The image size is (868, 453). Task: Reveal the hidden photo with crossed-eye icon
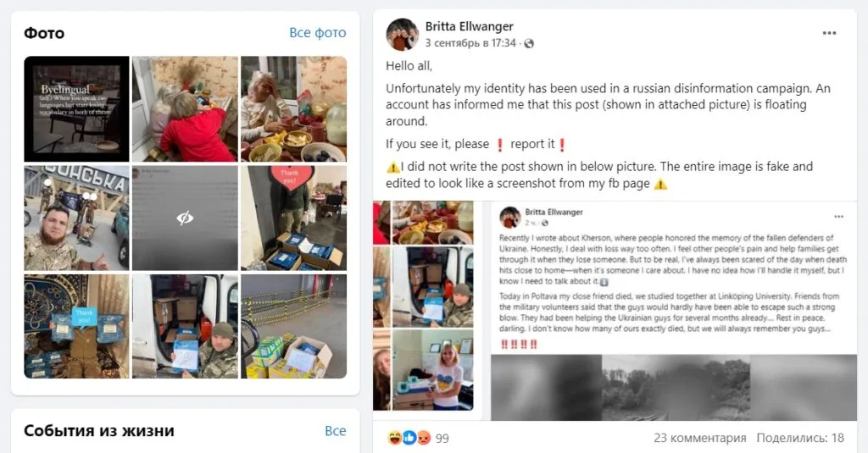pos(185,218)
